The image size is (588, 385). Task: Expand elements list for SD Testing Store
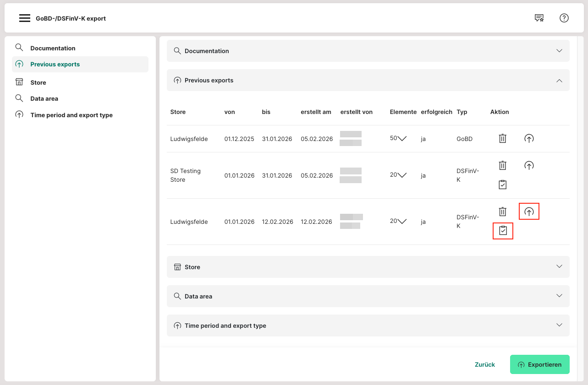402,175
